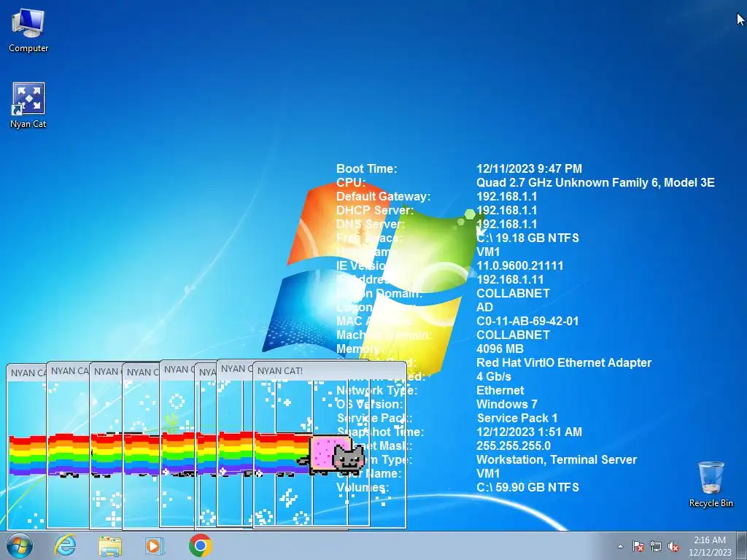Show hidden system tray icons arrow

pyautogui.click(x=620, y=546)
